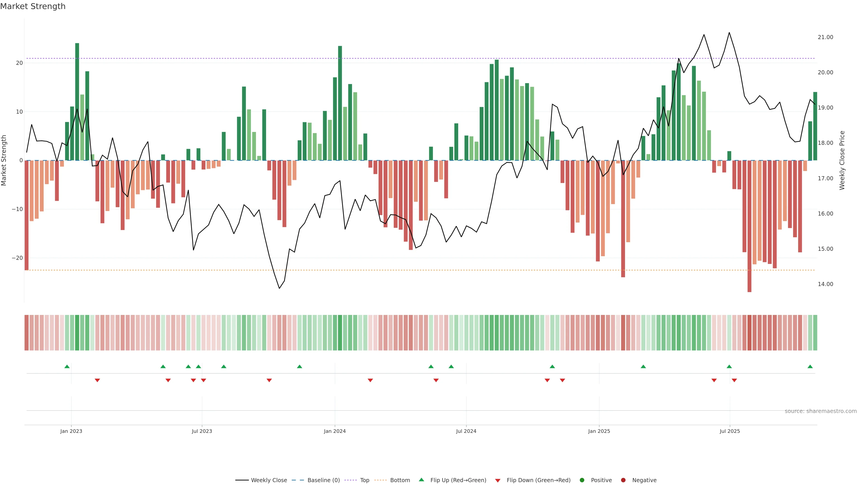
Task: Click the first green flip-up triangle marker near Jan 2023
Action: point(67,366)
